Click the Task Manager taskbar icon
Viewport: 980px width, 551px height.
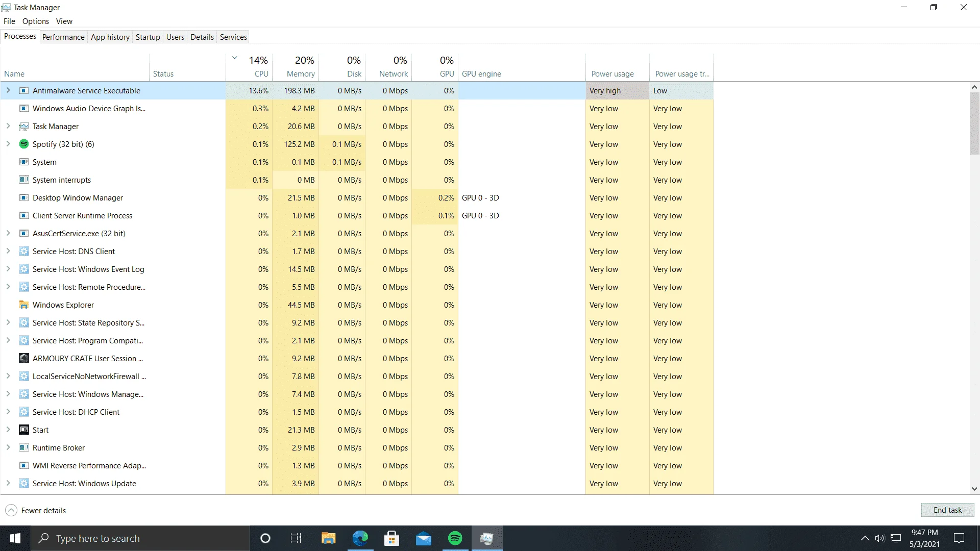pos(487,538)
